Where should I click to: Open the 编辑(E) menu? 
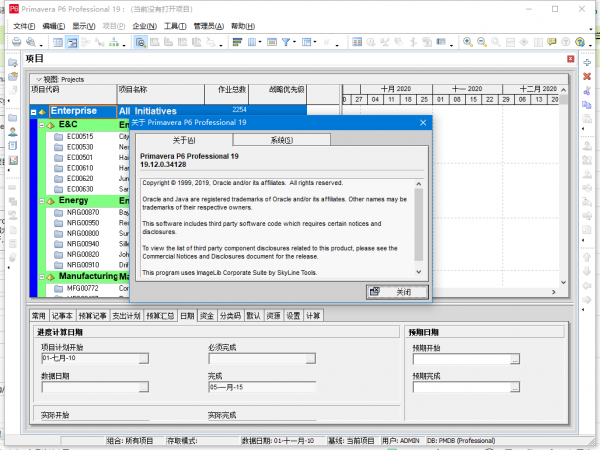[54, 26]
